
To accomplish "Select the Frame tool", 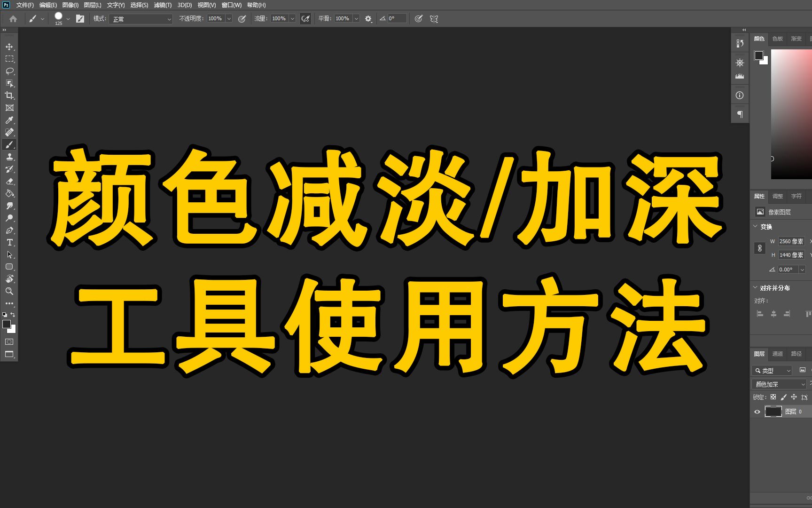I will [x=9, y=108].
